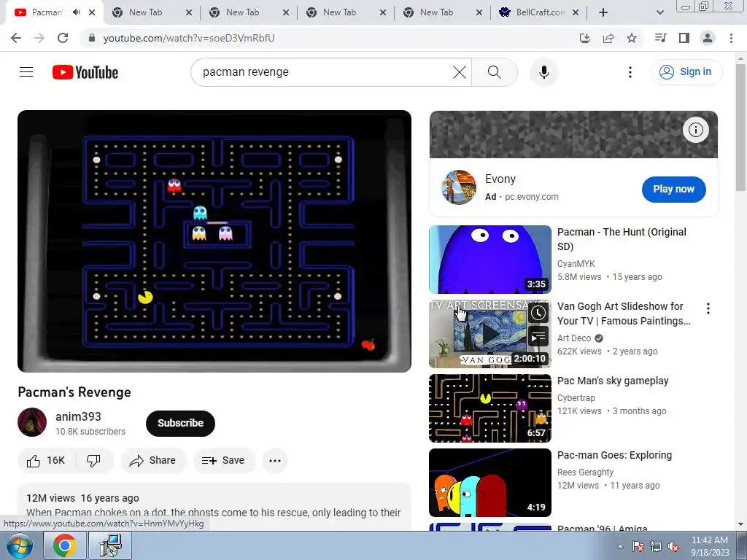The height and width of the screenshot is (560, 747).
Task: Switch to the Pacman YouTube tab
Action: click(x=47, y=12)
